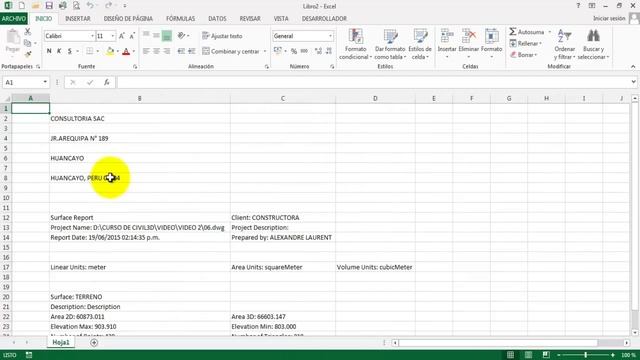Screen dimensions: 640x360
Task: Open the Calibri font name dropdown
Action: pyautogui.click(x=92, y=36)
